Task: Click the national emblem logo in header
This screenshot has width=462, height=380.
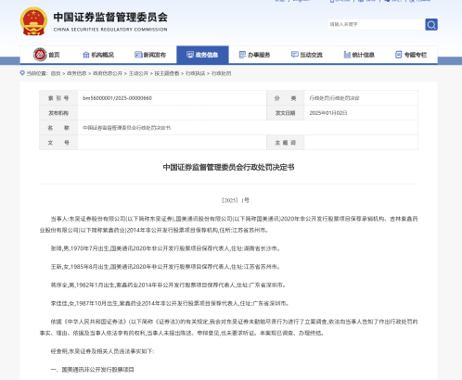Action: coord(33,21)
